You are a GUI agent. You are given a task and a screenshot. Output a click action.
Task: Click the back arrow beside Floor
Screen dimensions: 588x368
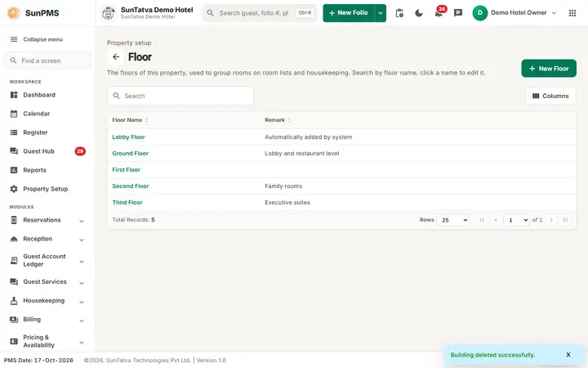(116, 57)
